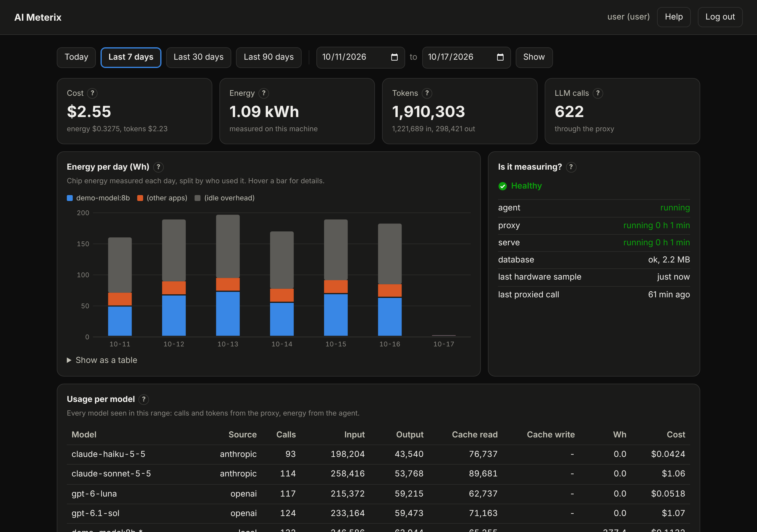This screenshot has width=757, height=532.
Task: Click the Wh column header
Action: click(619, 435)
